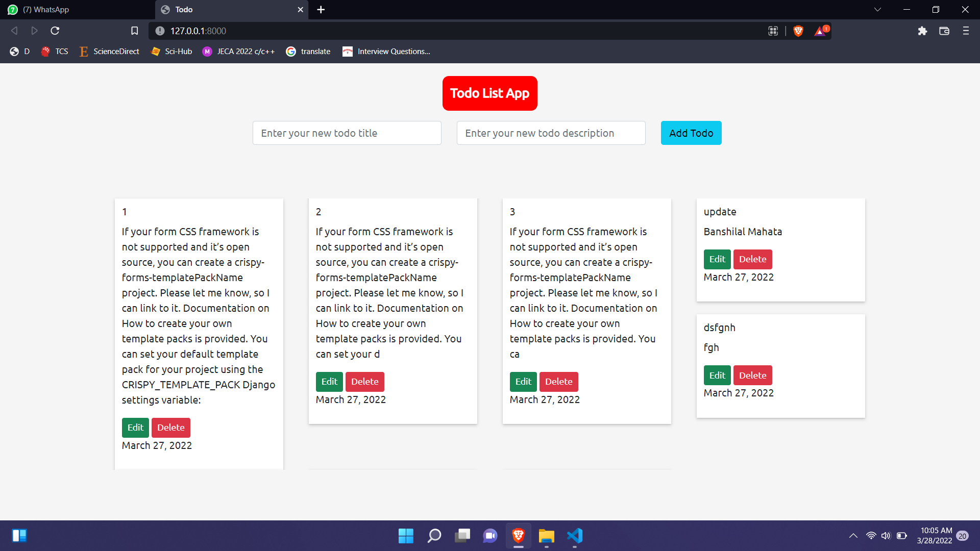Bookmark this page using the star icon

pyautogui.click(x=134, y=31)
